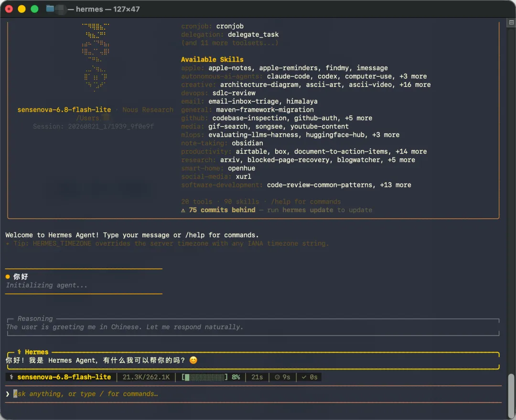Click the yellow dot beside the 你好 message
This screenshot has width=516, height=420.
click(8, 277)
